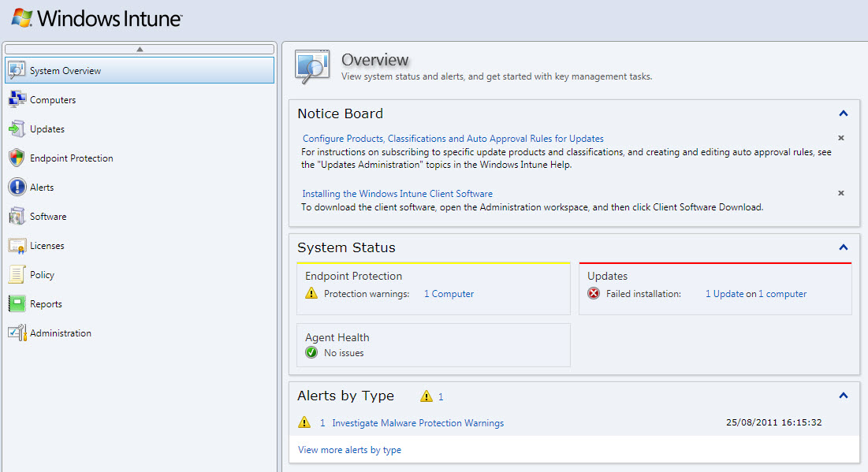
Task: Open Installing the Windows Intune Client Software link
Action: [x=397, y=194]
